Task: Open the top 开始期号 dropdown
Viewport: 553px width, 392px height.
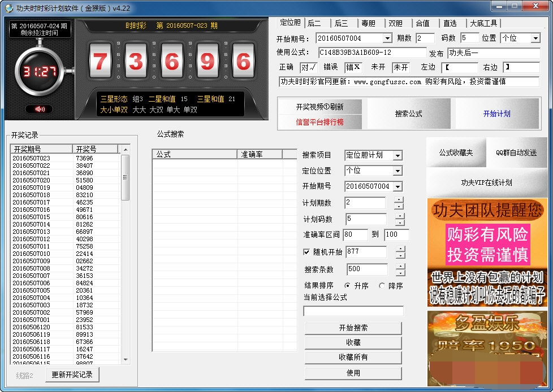Action: point(387,38)
